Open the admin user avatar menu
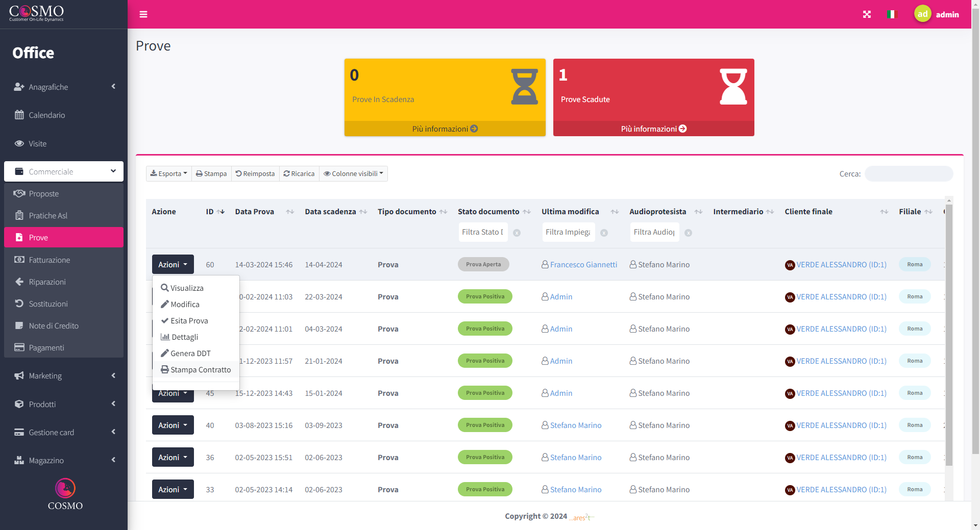 [x=923, y=14]
